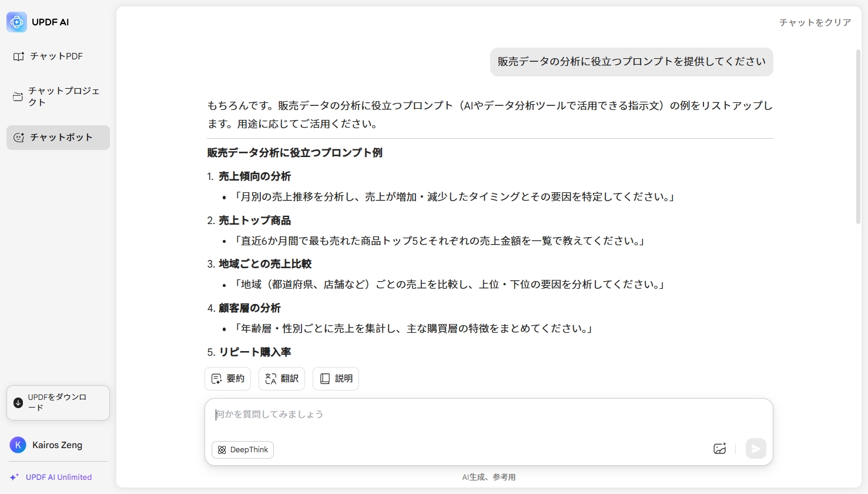Open the UPDF AI Unlimited link
The height and width of the screenshot is (494, 868).
tap(59, 477)
